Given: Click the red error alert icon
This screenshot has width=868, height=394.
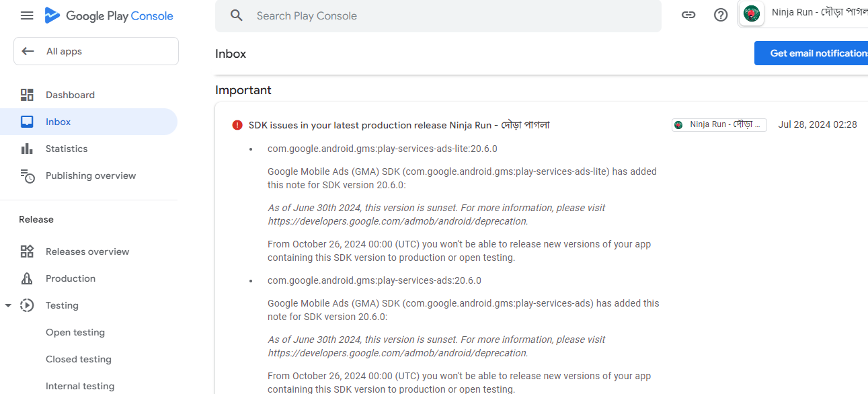Looking at the screenshot, I should click(237, 125).
